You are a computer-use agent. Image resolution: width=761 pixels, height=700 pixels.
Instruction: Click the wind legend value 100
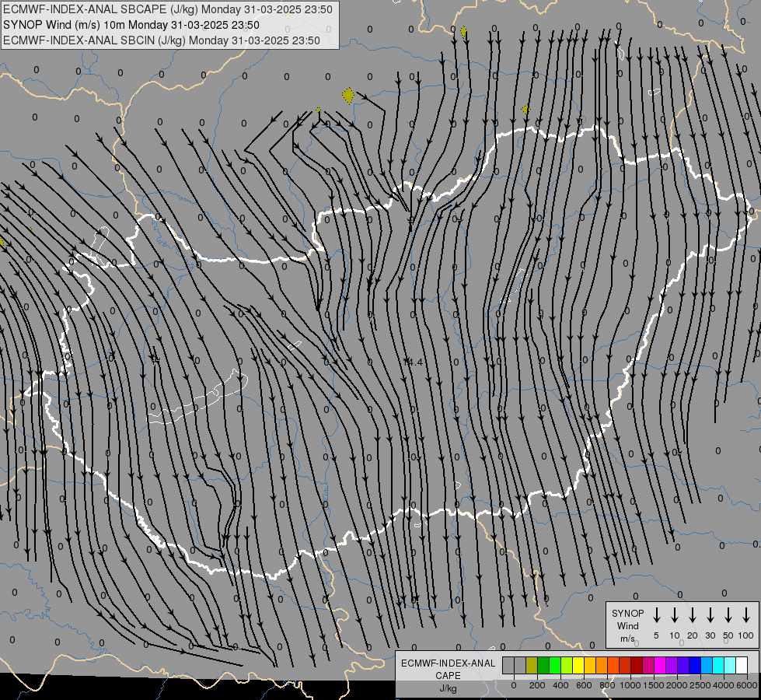tap(746, 635)
